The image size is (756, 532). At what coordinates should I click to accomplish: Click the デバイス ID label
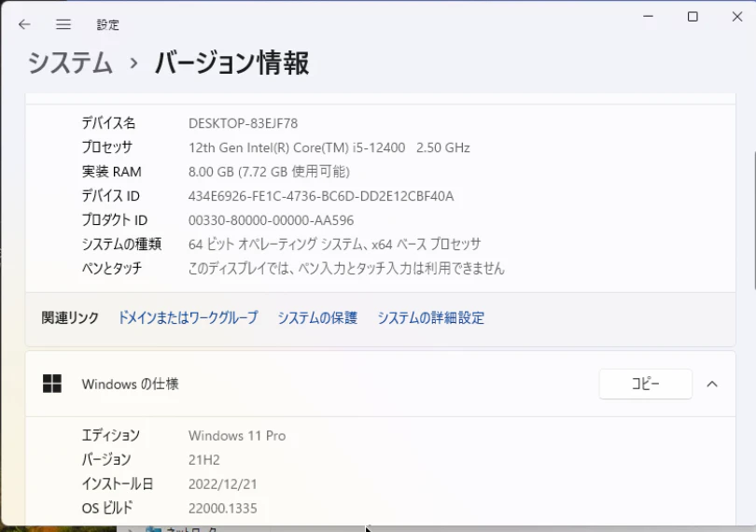click(x=110, y=196)
